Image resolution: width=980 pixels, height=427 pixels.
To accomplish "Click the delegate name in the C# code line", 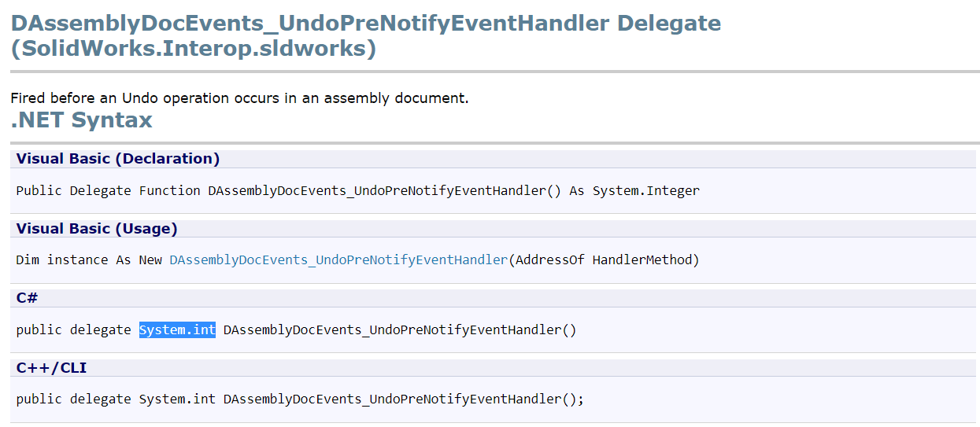I will pyautogui.click(x=393, y=329).
